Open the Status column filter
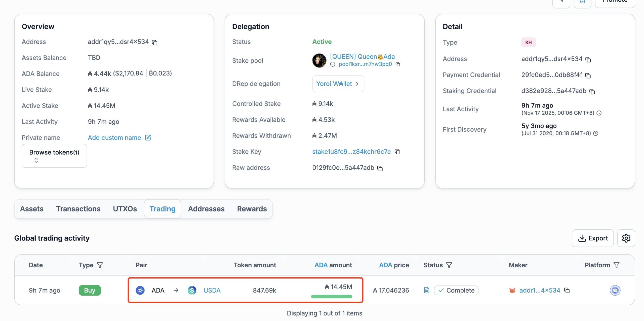Screen dimensions: 644x321 pyautogui.click(x=449, y=265)
